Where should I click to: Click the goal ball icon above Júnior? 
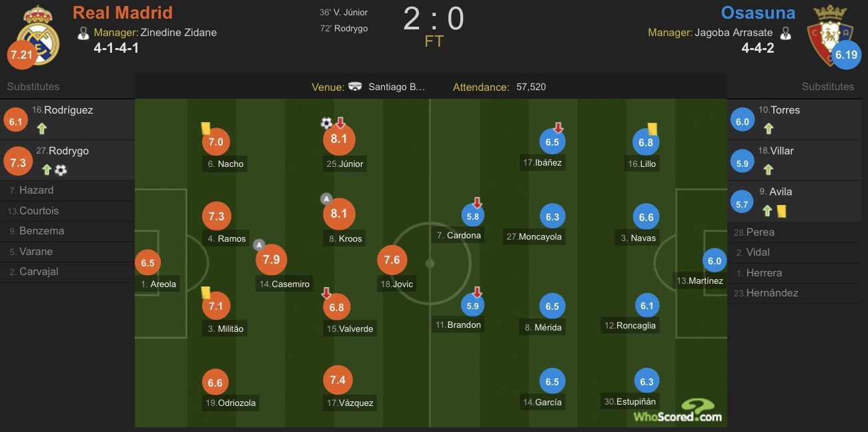point(326,123)
